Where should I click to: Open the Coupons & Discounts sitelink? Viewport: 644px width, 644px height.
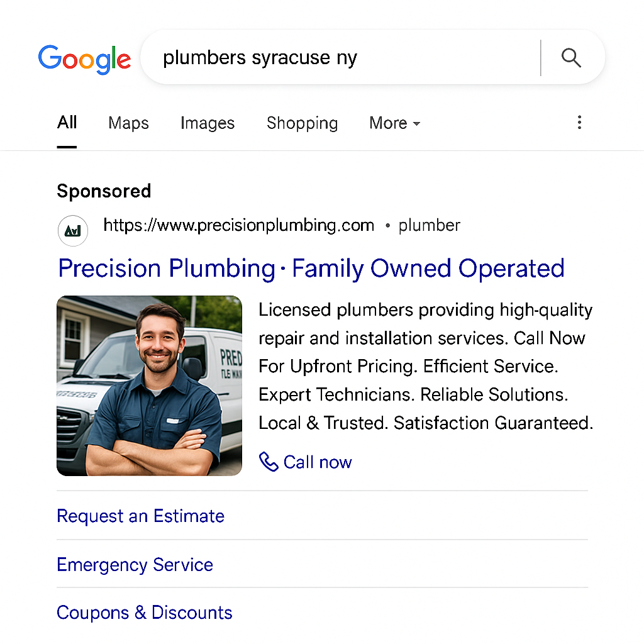point(144,613)
